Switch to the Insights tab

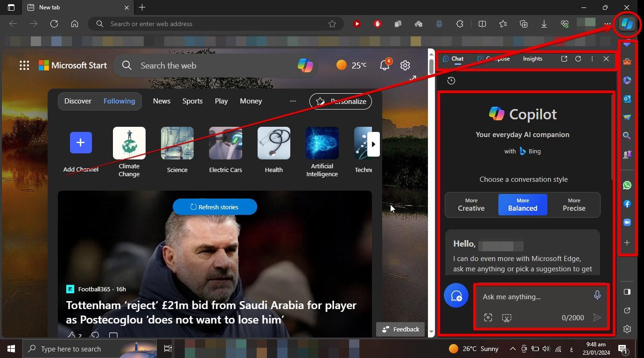pos(532,59)
